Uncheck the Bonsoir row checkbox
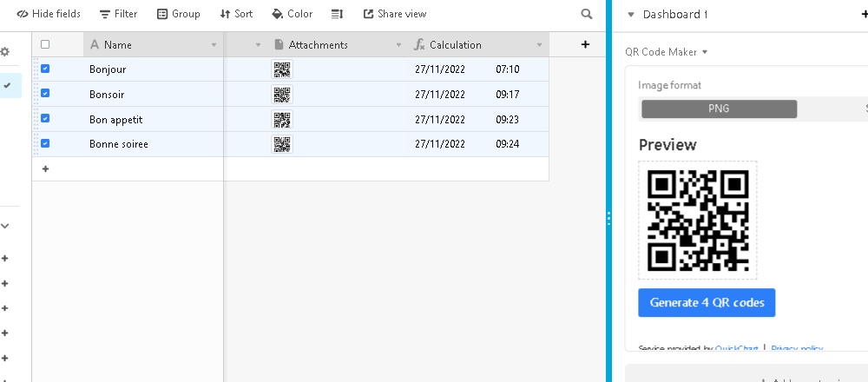 pos(45,94)
